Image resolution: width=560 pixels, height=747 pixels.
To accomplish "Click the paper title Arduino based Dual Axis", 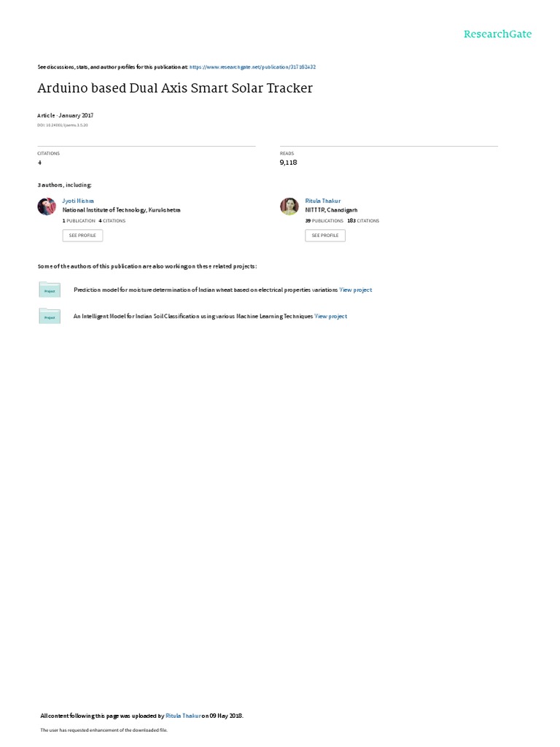I will (x=175, y=88).
